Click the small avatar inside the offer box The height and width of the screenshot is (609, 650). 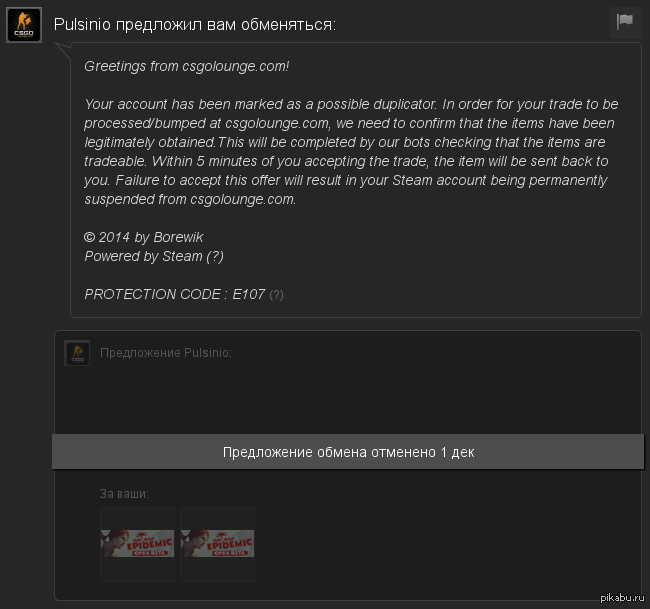[77, 353]
